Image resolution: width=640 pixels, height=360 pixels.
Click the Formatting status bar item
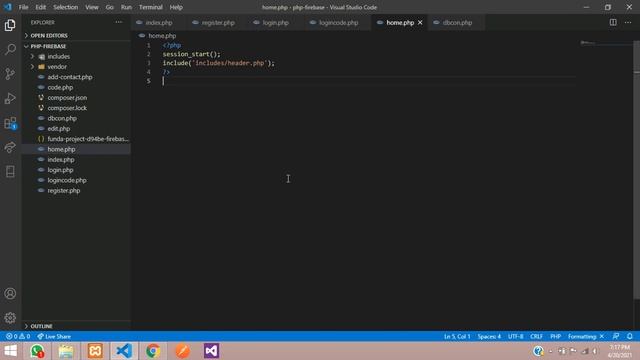[585, 336]
